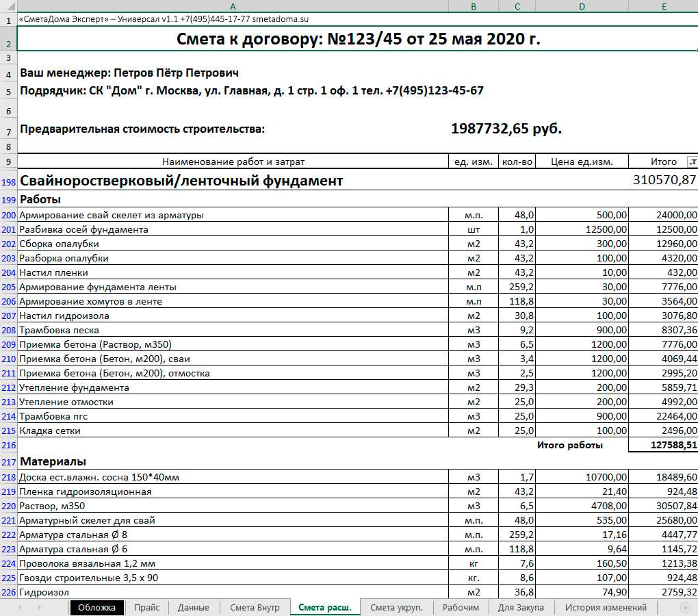Viewport: 698px width, 616px height.
Task: Click the select-all corner of the grid
Action: [x=8, y=5]
